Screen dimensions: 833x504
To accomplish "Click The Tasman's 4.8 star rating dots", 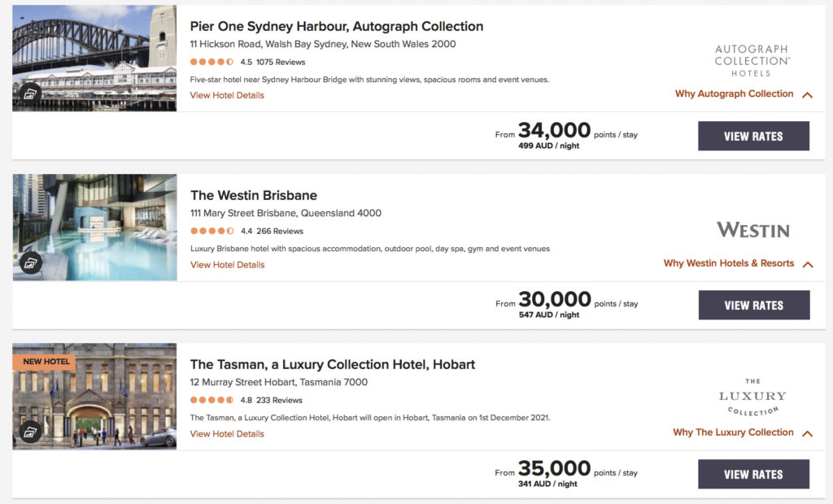I will tap(212, 399).
